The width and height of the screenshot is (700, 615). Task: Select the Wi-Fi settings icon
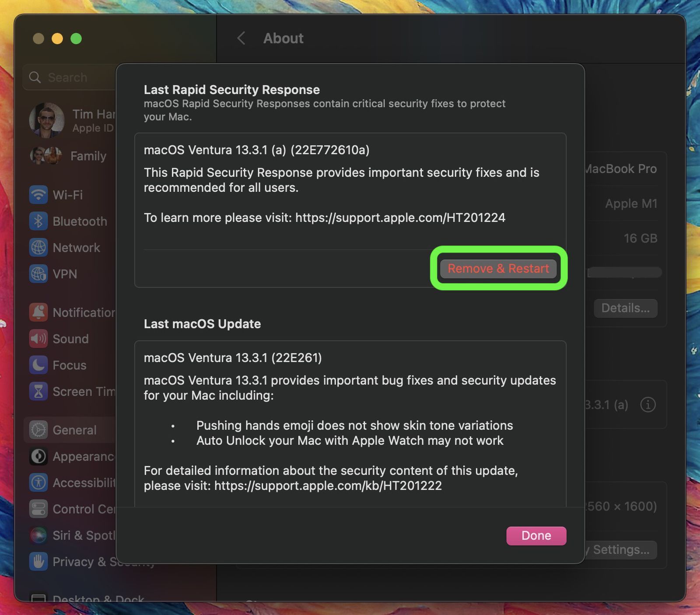38,195
